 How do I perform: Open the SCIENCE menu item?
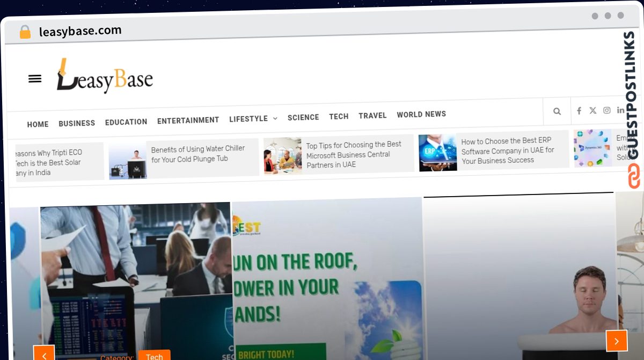[x=303, y=117]
